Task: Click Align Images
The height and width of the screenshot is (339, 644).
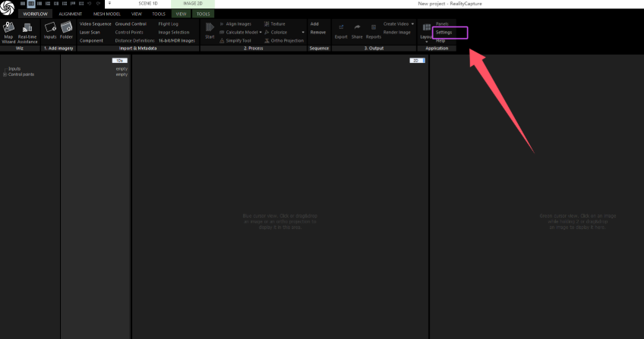Action: pos(238,24)
